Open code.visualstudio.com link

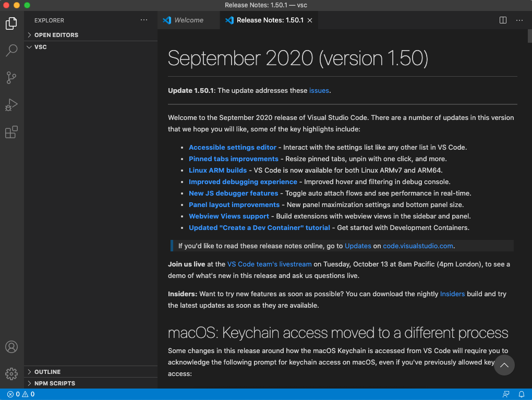418,246
